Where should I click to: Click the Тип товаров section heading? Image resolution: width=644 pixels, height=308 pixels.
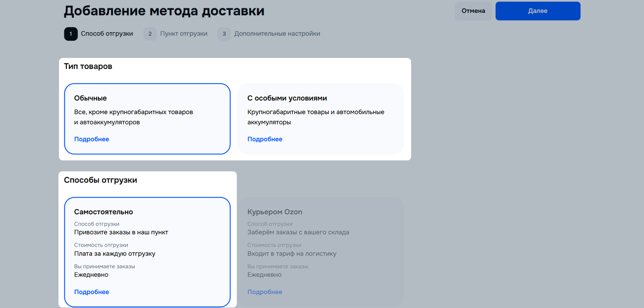coord(88,66)
